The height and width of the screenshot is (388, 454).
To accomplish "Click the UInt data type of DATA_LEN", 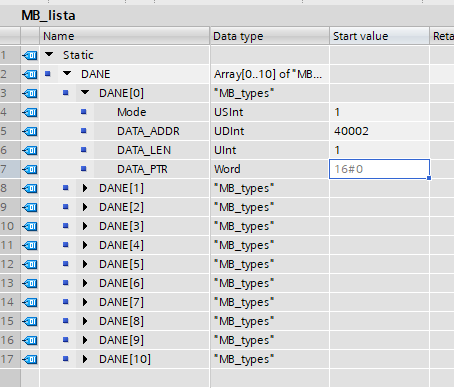I will tap(270, 150).
